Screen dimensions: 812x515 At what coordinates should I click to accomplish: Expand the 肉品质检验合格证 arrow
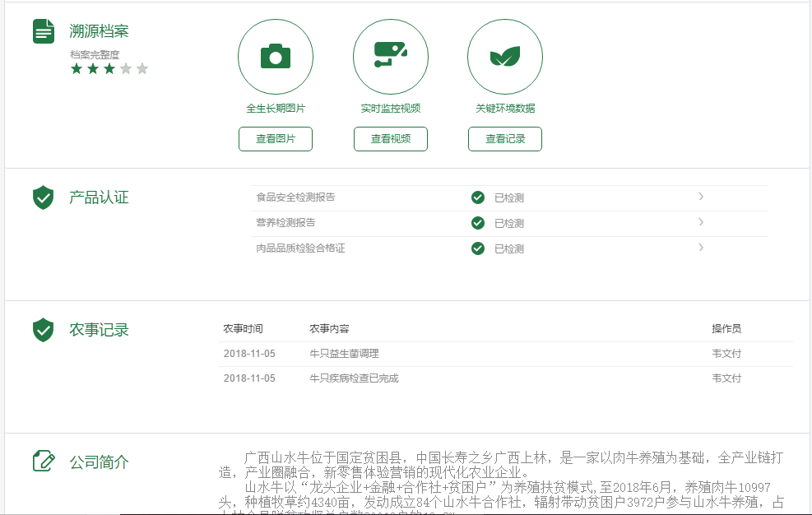pos(700,248)
